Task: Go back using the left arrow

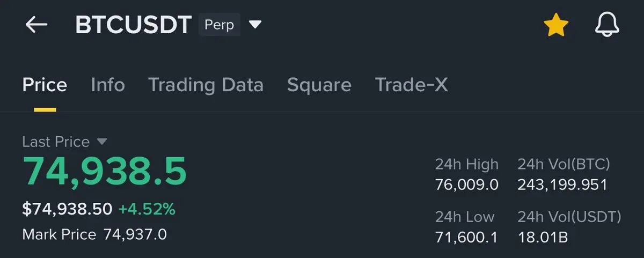Action: 36,25
